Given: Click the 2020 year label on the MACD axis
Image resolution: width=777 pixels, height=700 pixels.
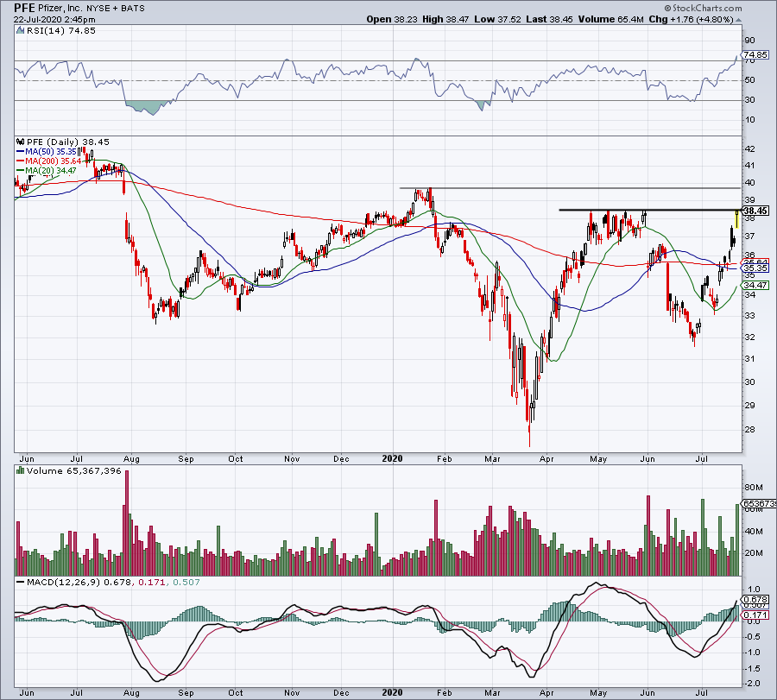Looking at the screenshot, I should point(393,692).
